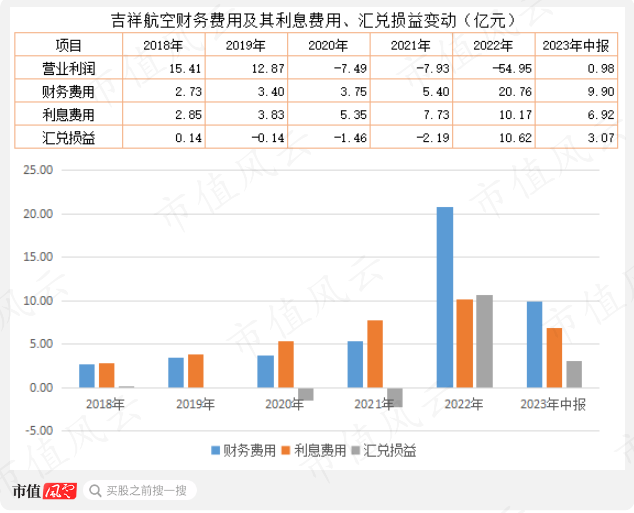Click the value 2.73 in the table
Image resolution: width=634 pixels, height=513 pixels.
[x=188, y=92]
